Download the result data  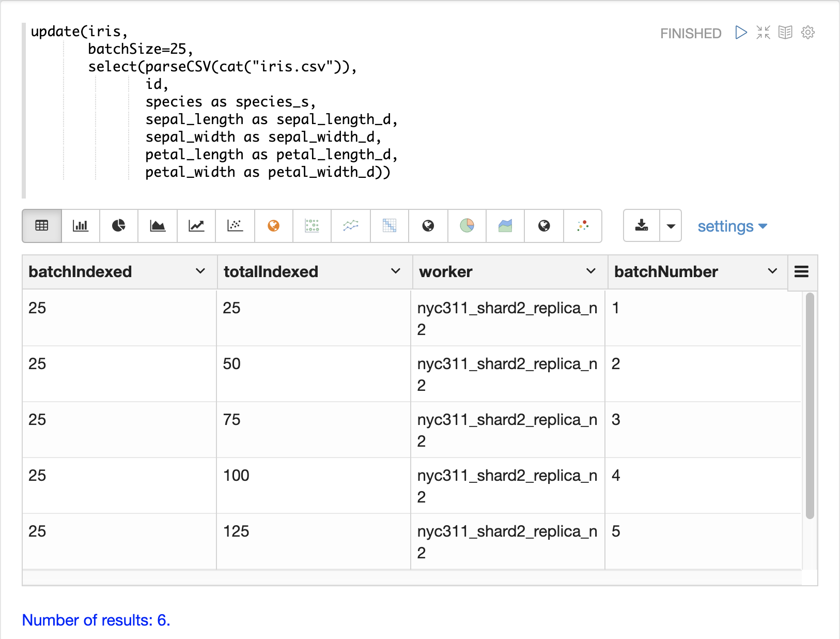[642, 225]
